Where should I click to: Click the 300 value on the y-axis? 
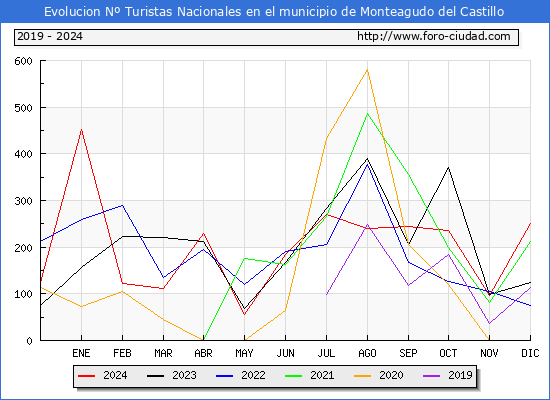tap(24, 201)
